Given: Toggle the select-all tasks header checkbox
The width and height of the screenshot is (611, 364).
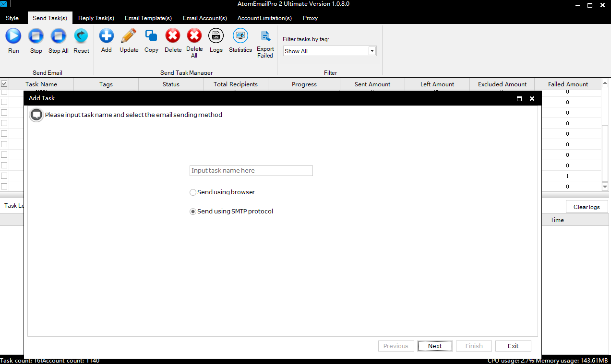Looking at the screenshot, I should point(4,84).
